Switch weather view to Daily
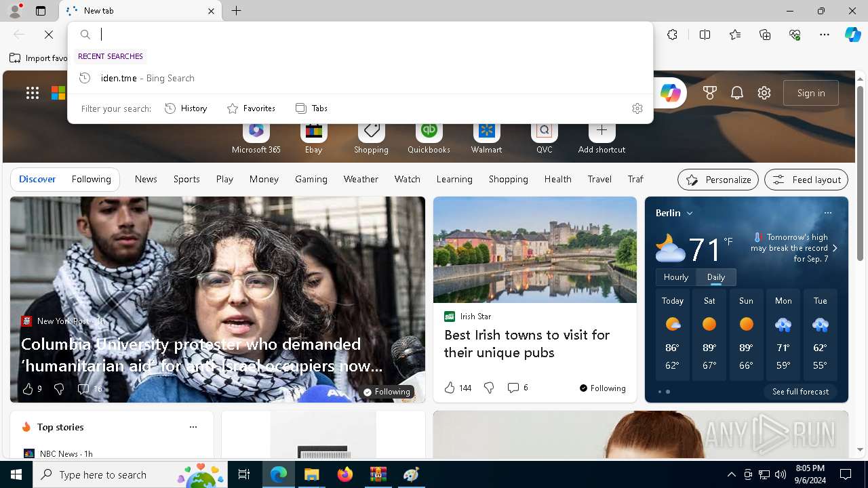Image resolution: width=868 pixels, height=488 pixels. point(716,277)
